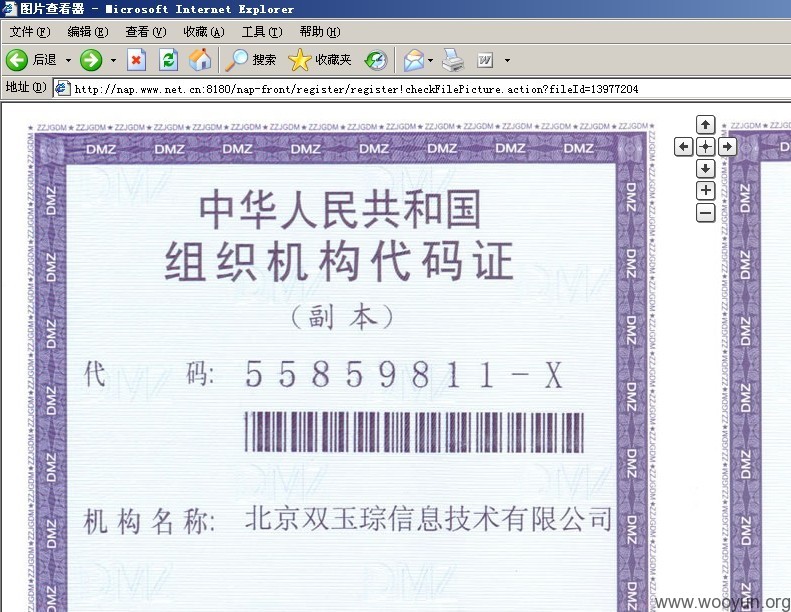The image size is (791, 612).
Task: Open the 工具(T) menu
Action: (262, 32)
